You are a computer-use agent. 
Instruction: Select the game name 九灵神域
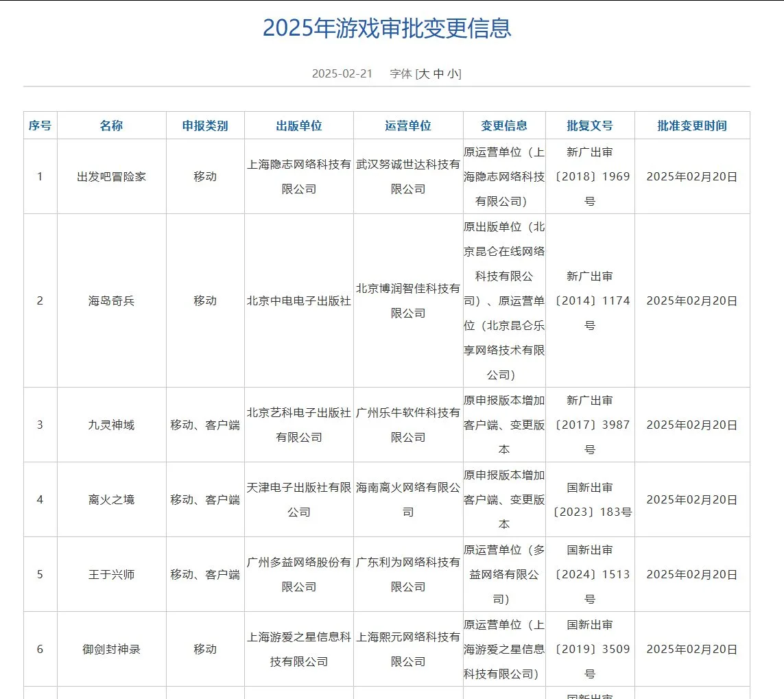(x=111, y=425)
